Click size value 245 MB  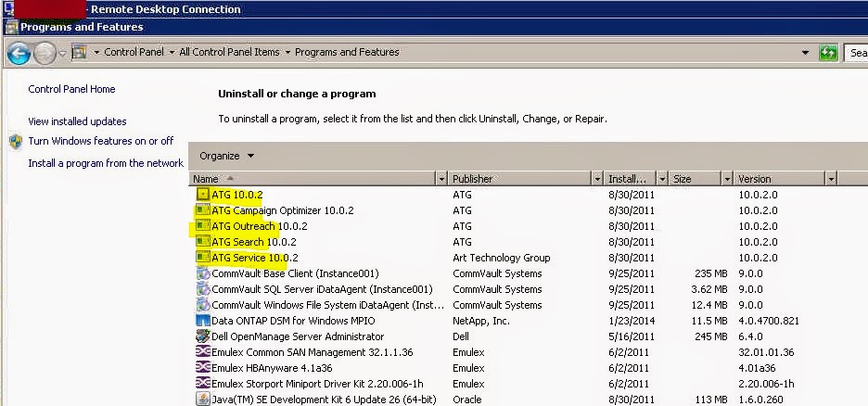click(x=710, y=336)
